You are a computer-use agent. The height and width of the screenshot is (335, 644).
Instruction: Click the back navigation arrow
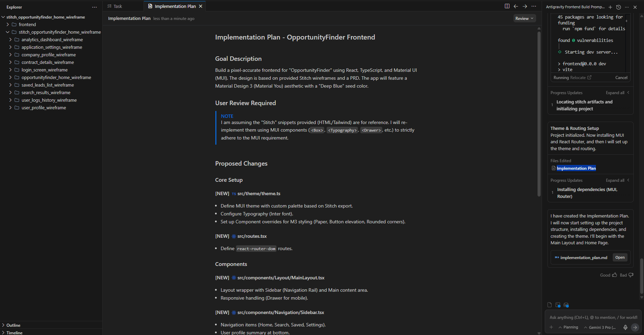[x=516, y=6]
